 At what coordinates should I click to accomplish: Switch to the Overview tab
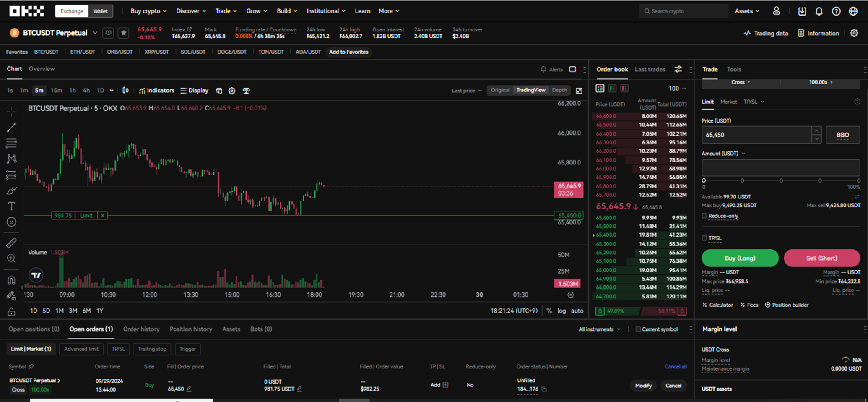coord(42,69)
